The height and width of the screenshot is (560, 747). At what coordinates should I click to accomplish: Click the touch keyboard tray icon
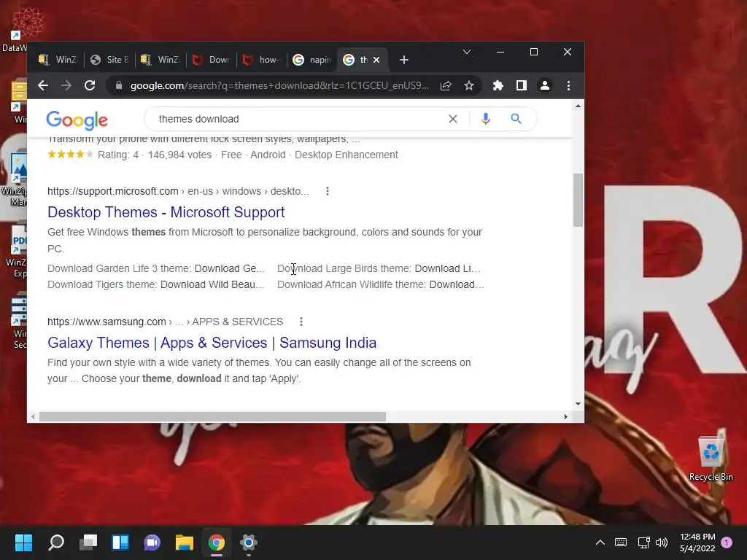coord(621,542)
